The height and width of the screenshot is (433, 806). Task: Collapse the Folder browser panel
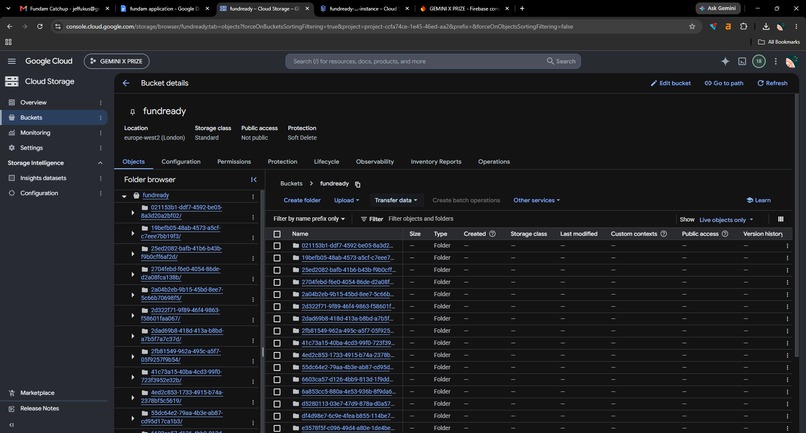coord(253,179)
